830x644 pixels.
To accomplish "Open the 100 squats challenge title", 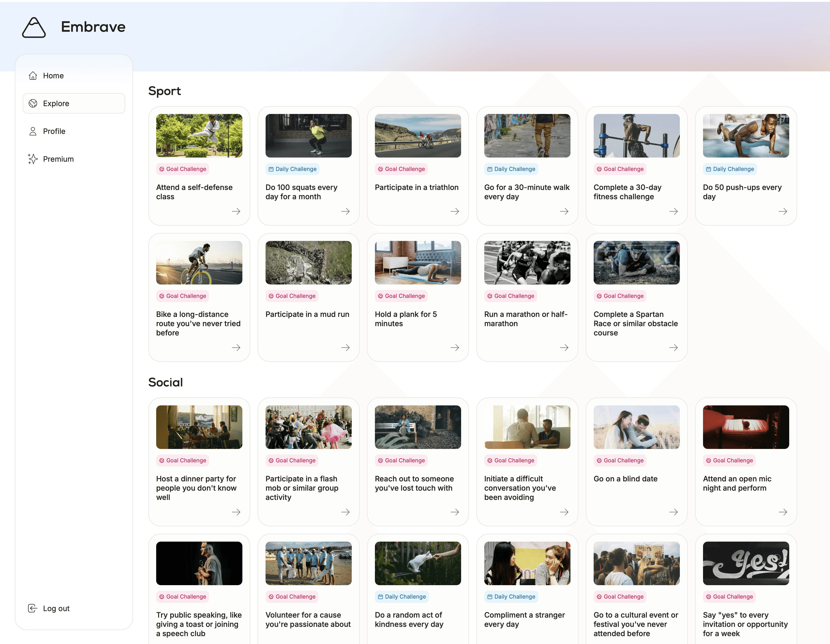I will tap(301, 192).
